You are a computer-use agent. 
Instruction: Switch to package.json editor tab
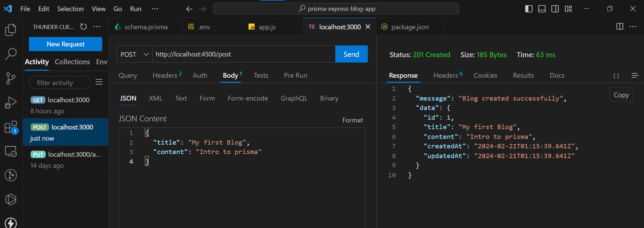click(410, 27)
